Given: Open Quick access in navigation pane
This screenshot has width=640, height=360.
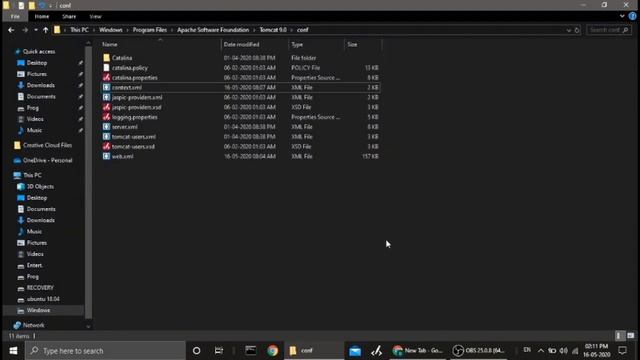Looking at the screenshot, I should point(39,51).
